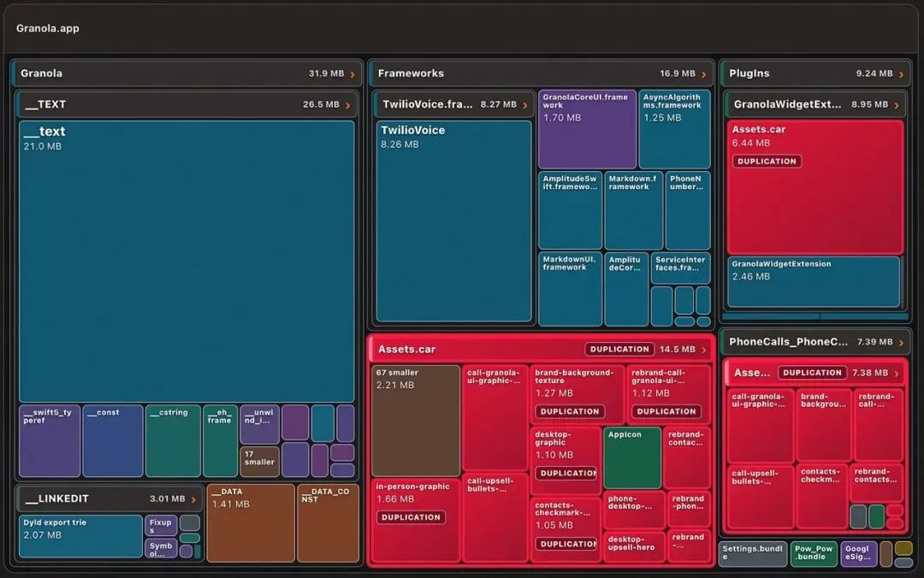Screen dimensions: 924x578
Task: Open the __TEXT segment chevron
Action: pyautogui.click(x=347, y=105)
